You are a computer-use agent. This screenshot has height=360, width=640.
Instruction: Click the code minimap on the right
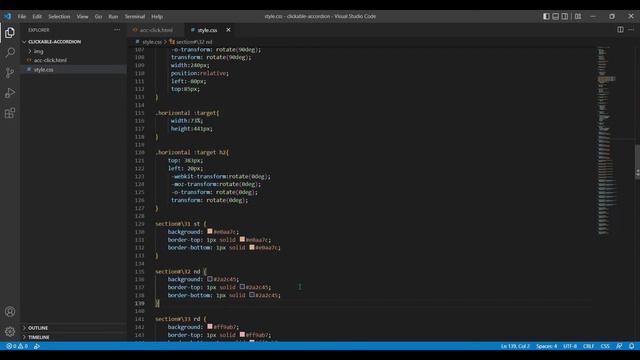point(607,141)
